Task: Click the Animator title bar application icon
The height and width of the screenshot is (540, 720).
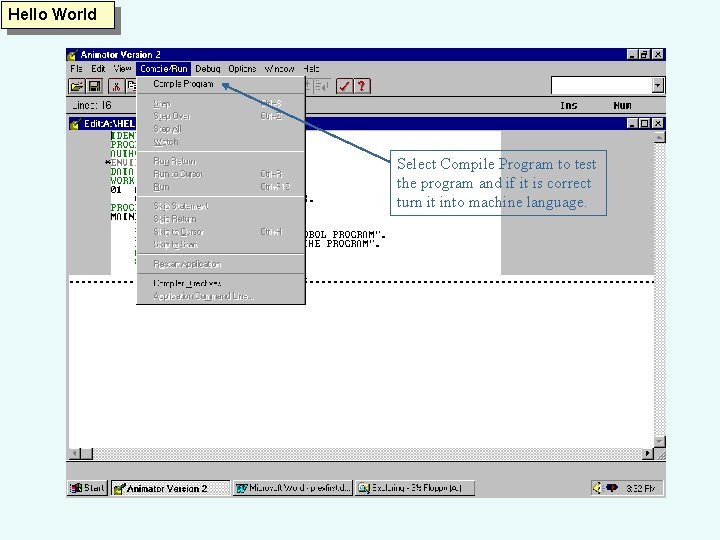Action: pos(73,55)
